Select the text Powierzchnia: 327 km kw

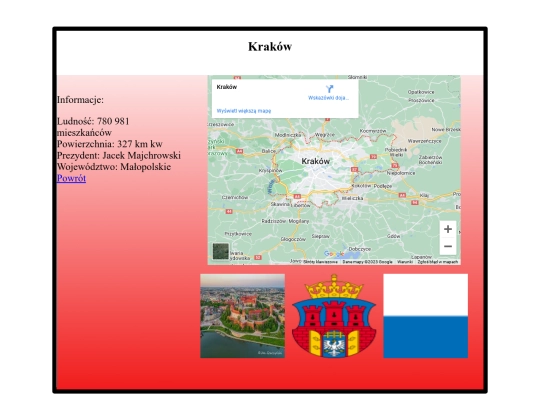(x=110, y=144)
